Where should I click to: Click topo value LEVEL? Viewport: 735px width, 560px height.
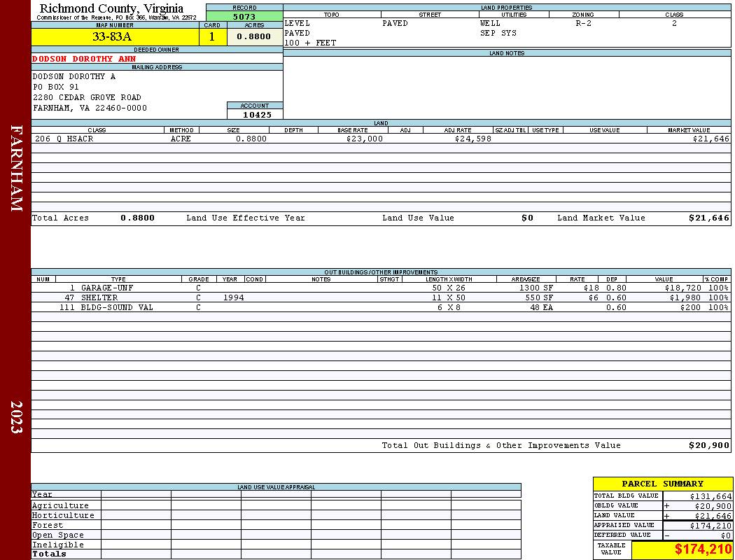[x=297, y=23]
